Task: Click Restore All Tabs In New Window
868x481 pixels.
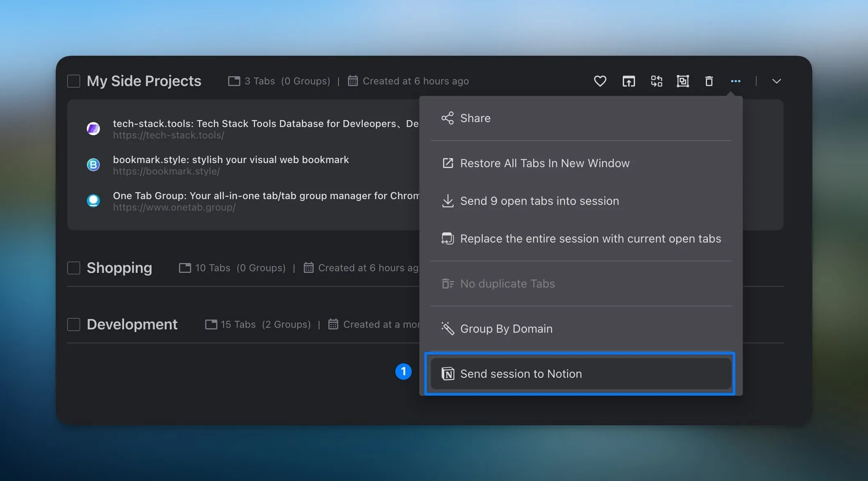Action: pyautogui.click(x=545, y=163)
